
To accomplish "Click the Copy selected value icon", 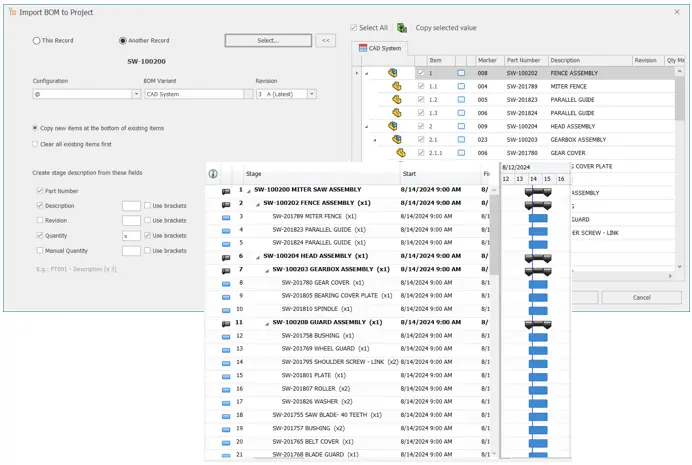I will [x=401, y=28].
